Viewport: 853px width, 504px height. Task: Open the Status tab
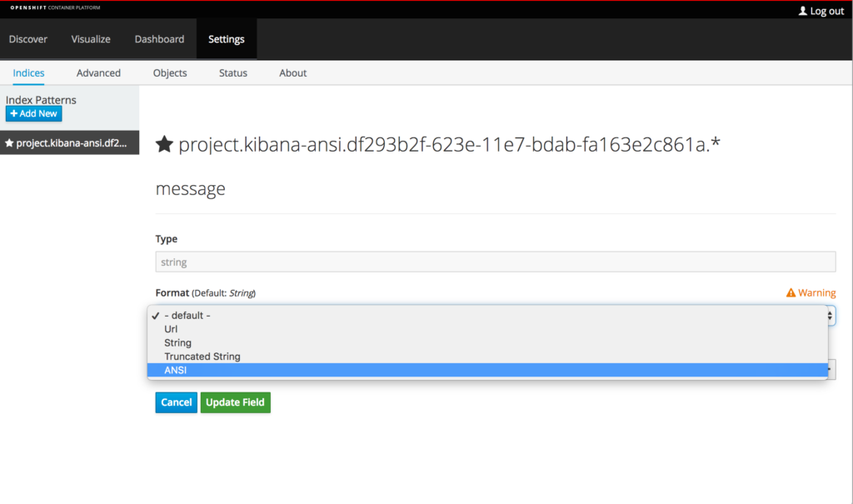click(233, 73)
